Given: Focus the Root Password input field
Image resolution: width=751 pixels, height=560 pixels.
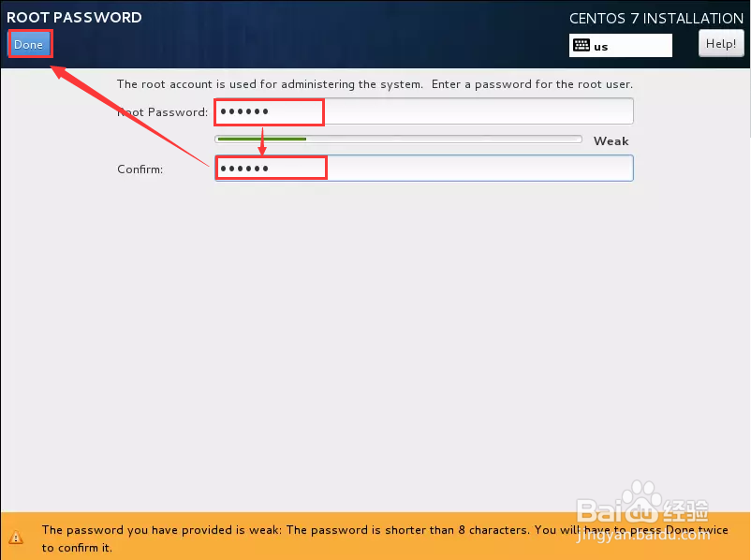Looking at the screenshot, I should 421,110.
